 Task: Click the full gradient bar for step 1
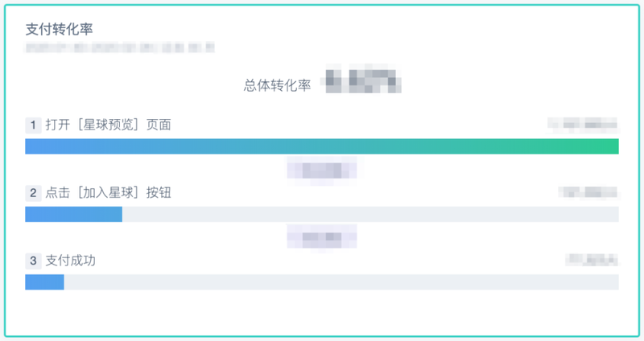(322, 146)
